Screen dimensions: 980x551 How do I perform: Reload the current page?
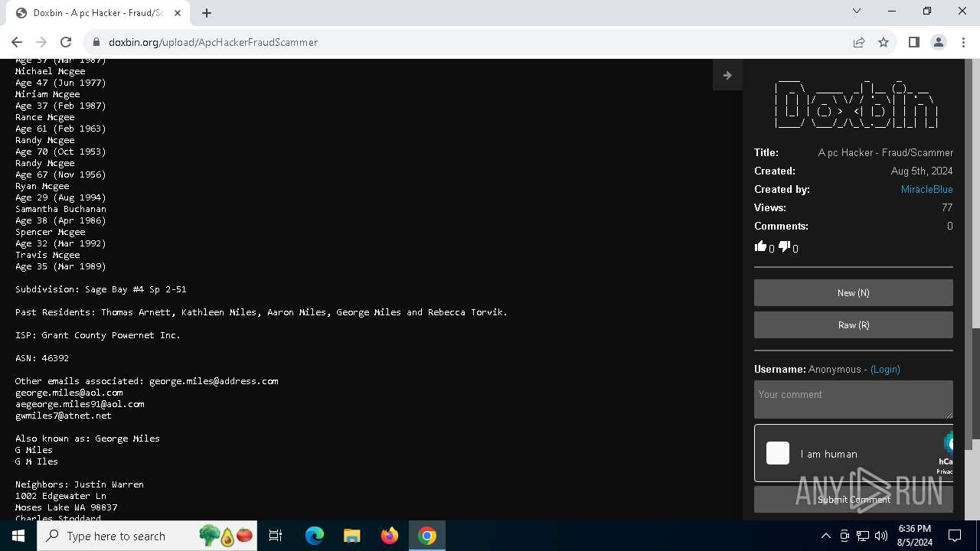66,42
